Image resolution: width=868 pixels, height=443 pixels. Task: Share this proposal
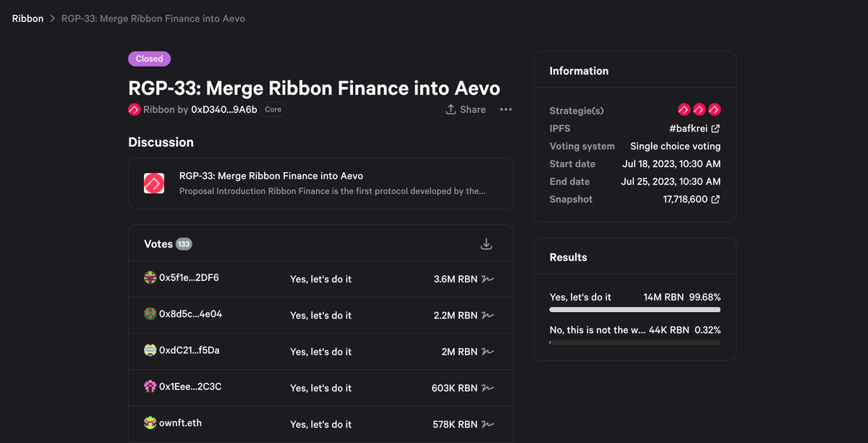(465, 109)
